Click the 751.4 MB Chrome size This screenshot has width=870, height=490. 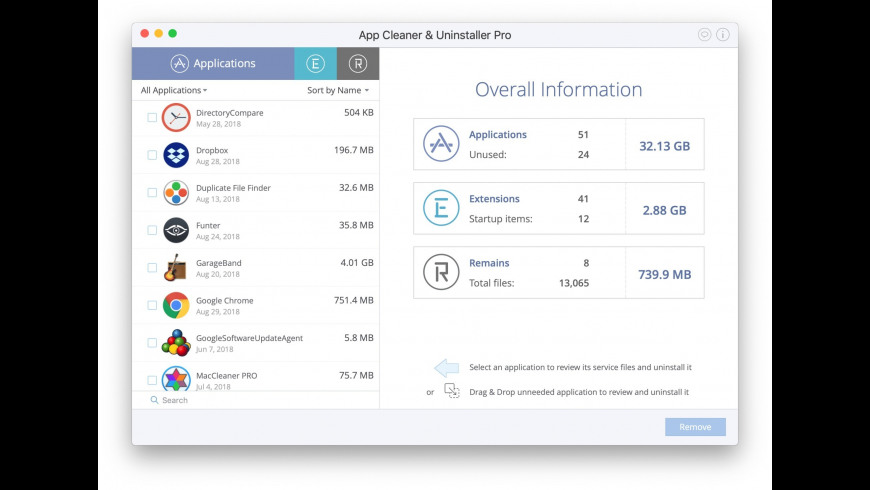click(x=353, y=300)
